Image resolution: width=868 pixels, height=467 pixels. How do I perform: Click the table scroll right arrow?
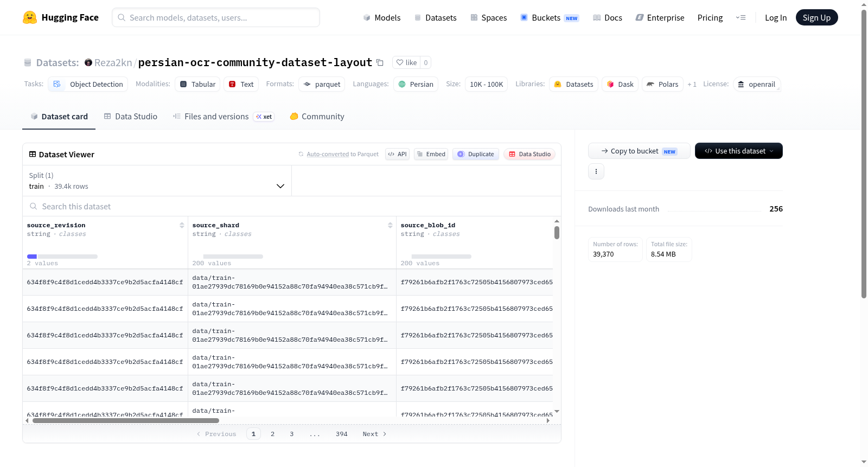pos(548,420)
